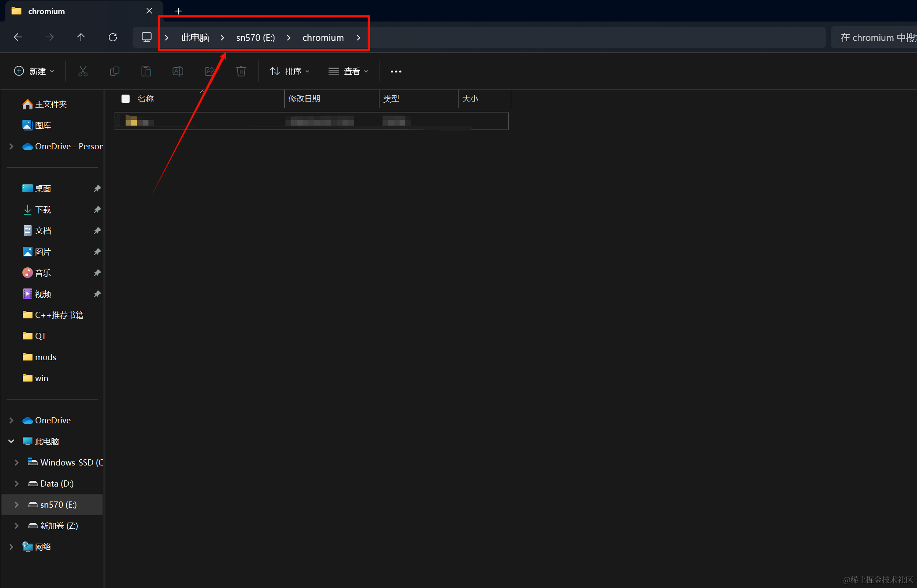Click the 新建 new item button

(34, 71)
